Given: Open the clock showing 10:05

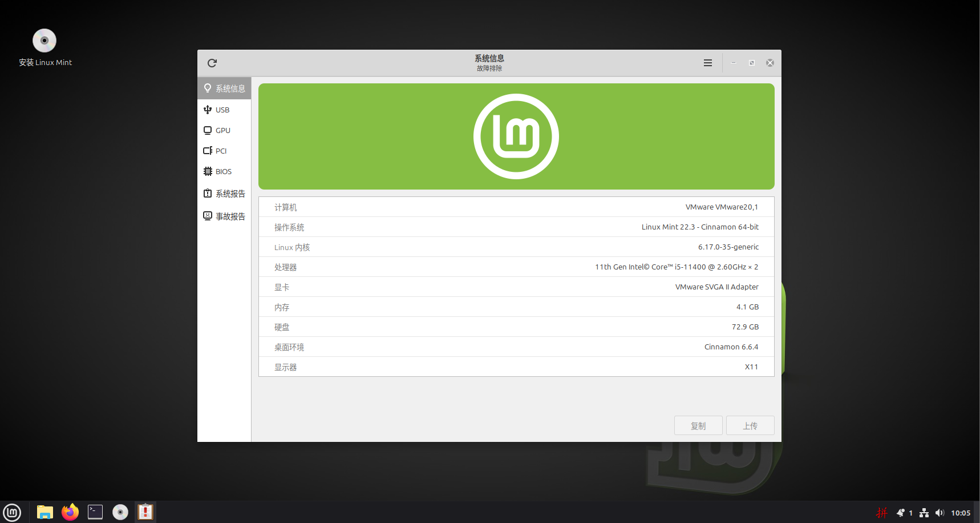Looking at the screenshot, I should (961, 513).
